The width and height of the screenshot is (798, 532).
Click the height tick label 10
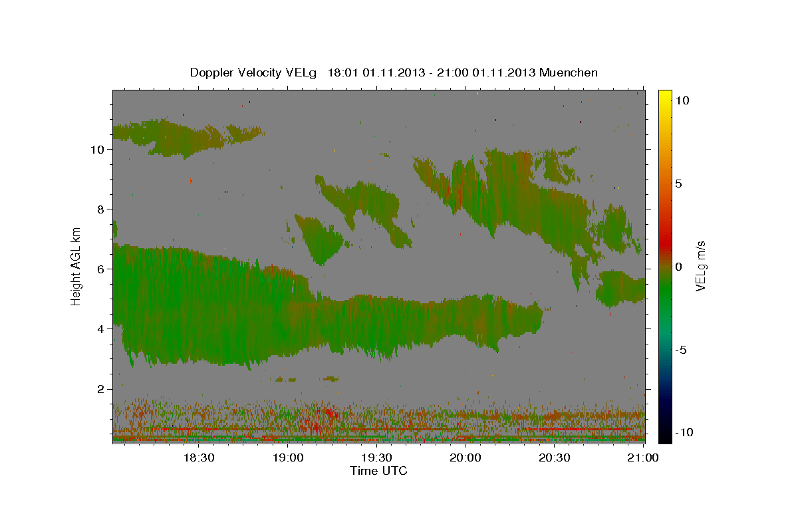[x=98, y=150]
